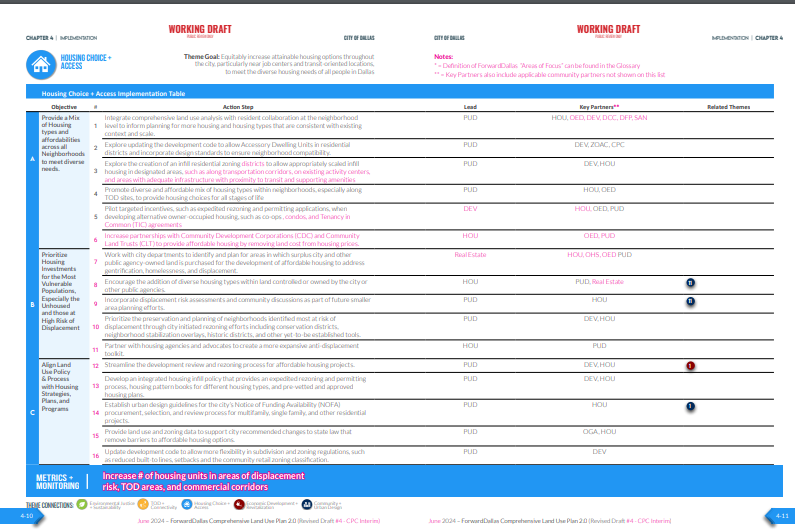Click the Key Partners** column header
The height and width of the screenshot is (531, 795).
pos(599,107)
